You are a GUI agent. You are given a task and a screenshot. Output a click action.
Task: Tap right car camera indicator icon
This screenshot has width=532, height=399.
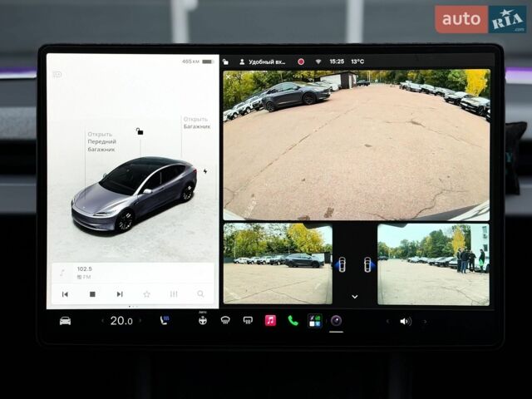tap(369, 264)
